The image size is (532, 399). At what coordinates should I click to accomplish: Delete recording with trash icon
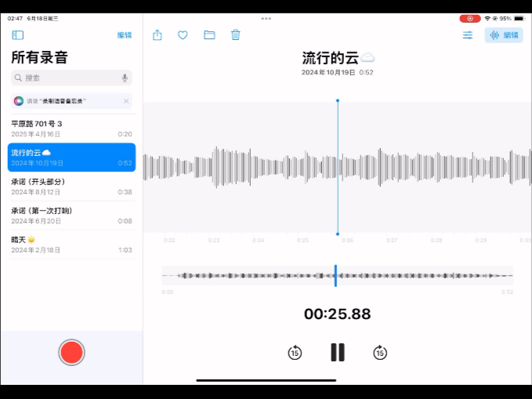tap(236, 34)
